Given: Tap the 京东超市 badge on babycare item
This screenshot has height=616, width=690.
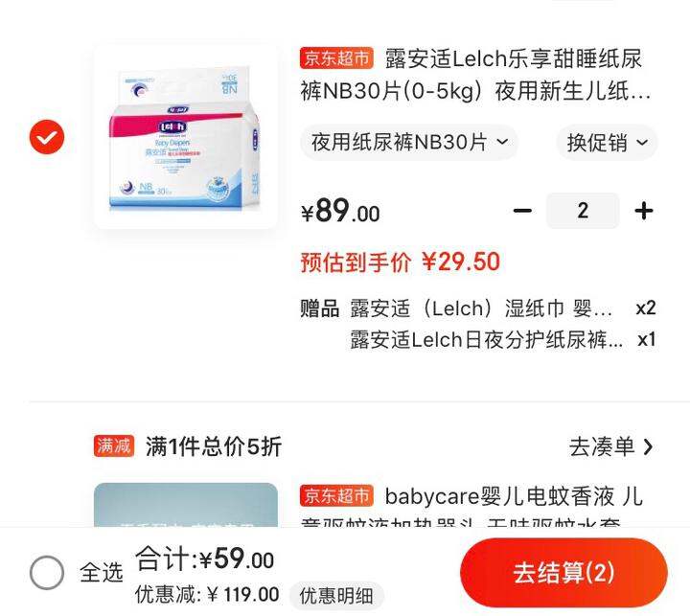Looking at the screenshot, I should [336, 496].
